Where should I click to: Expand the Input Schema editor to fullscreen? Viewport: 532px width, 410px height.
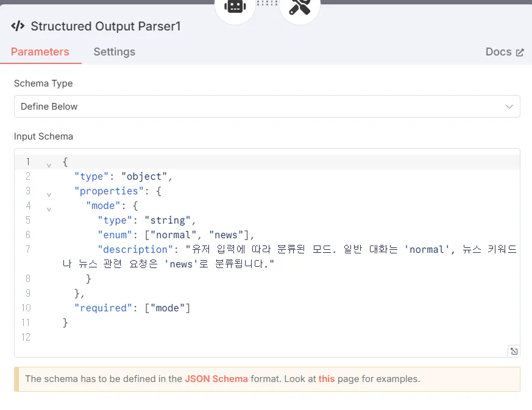[514, 352]
